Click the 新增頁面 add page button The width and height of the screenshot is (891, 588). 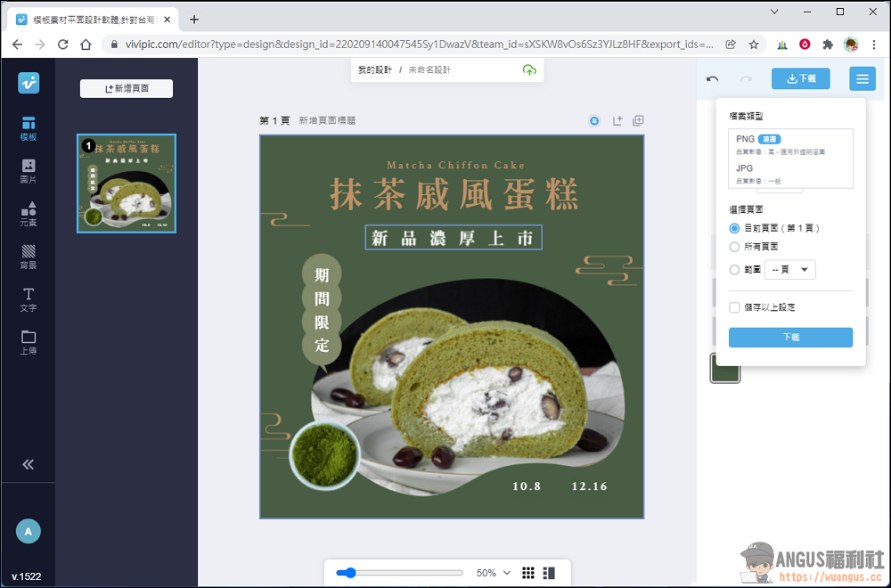pos(127,88)
